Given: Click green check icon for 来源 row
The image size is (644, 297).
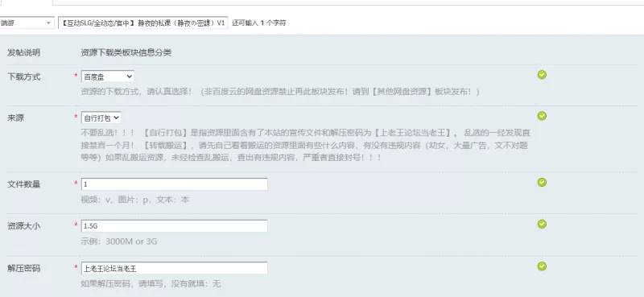Looking at the screenshot, I should [x=542, y=116].
